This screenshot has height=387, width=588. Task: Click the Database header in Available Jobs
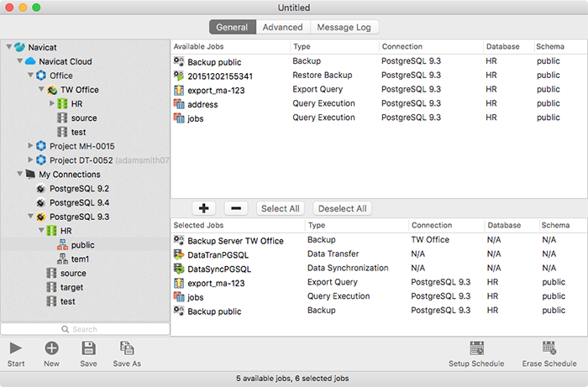508,46
